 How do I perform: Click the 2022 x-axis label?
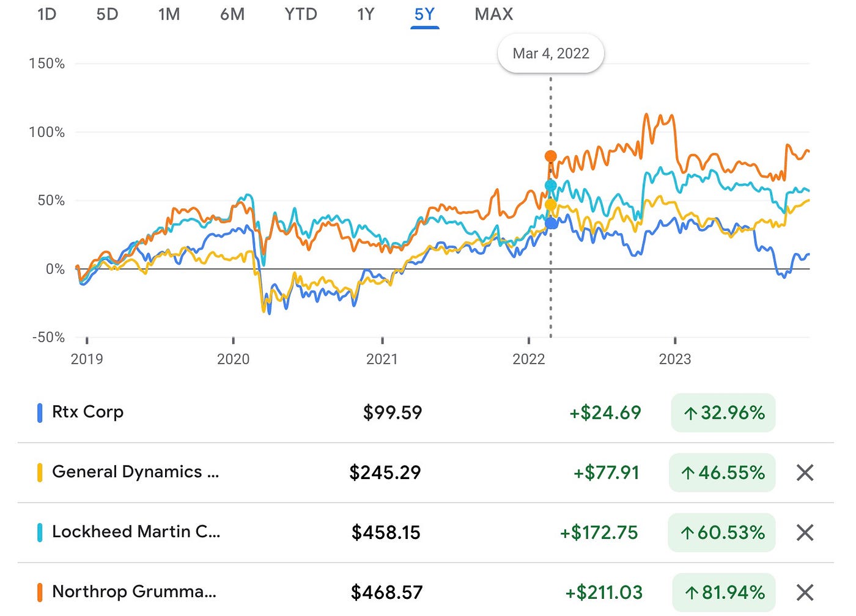click(x=529, y=359)
